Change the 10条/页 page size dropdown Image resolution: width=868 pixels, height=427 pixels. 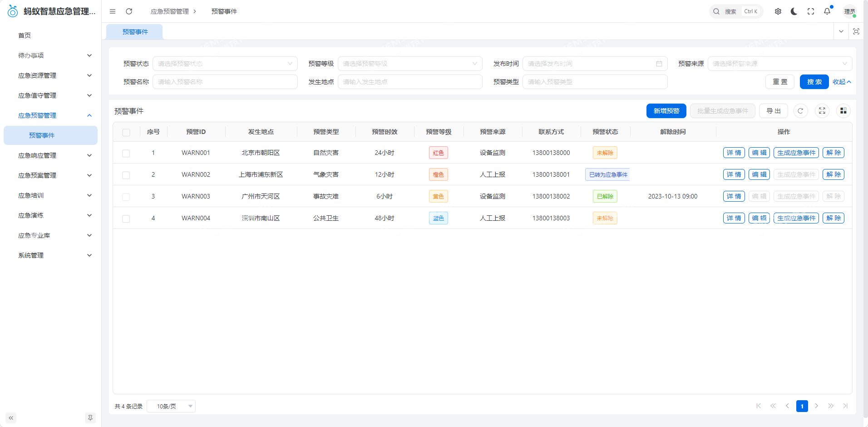pos(171,406)
